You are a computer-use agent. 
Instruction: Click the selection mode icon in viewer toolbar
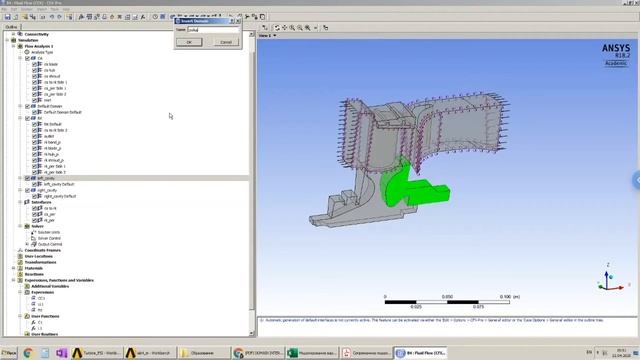pyautogui.click(x=265, y=28)
